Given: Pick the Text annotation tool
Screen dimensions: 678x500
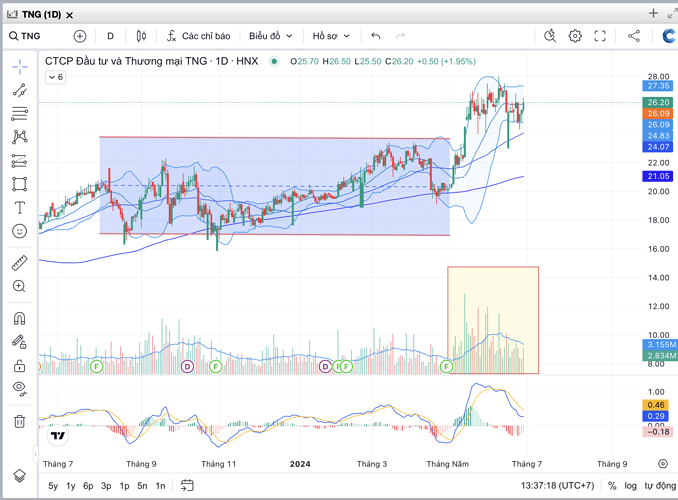Looking at the screenshot, I should coord(19,208).
